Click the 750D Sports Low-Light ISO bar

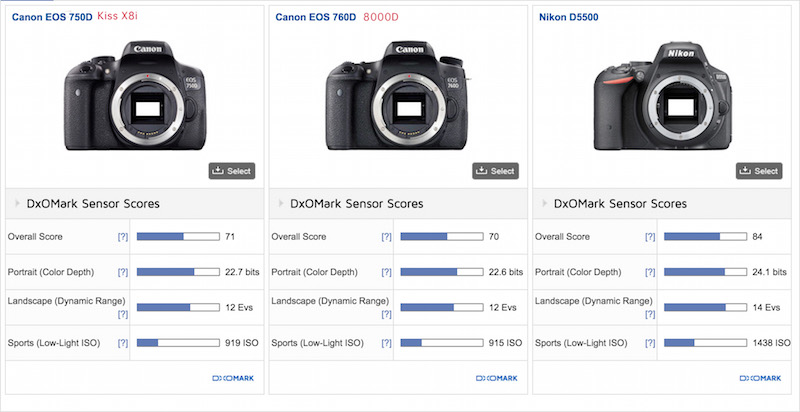(x=178, y=343)
